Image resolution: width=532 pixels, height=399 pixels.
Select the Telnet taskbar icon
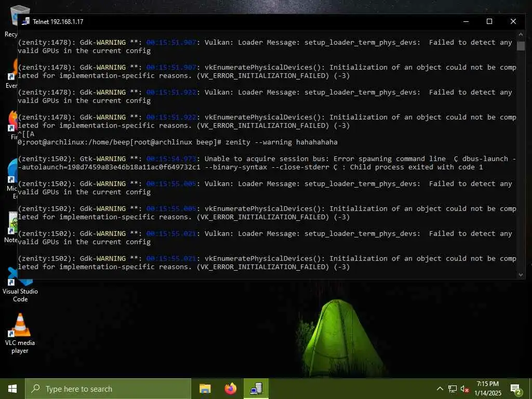256,389
